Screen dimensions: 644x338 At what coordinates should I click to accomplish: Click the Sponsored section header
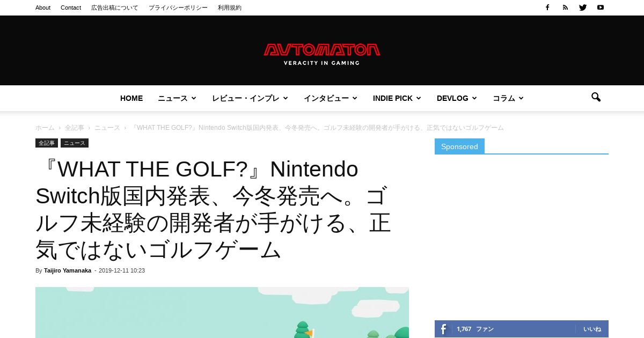pos(459,146)
